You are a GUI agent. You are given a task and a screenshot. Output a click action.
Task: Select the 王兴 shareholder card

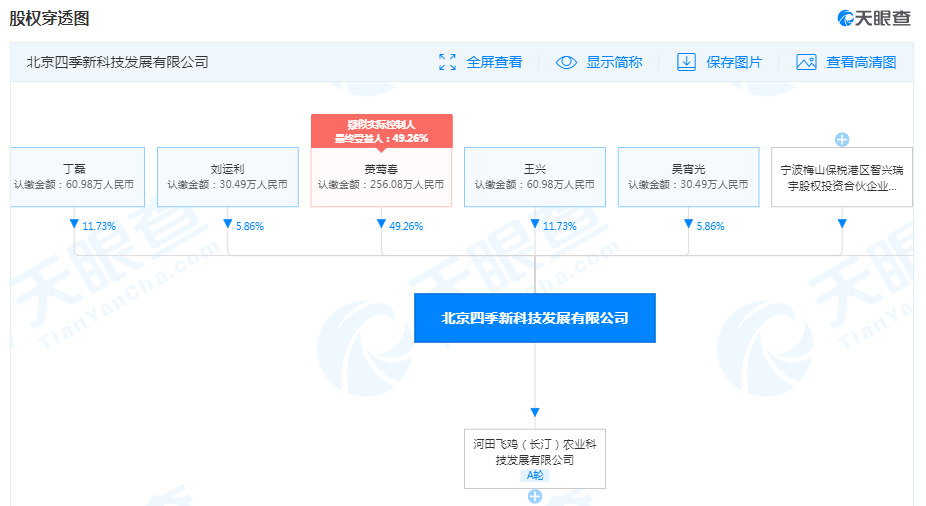pyautogui.click(x=535, y=177)
